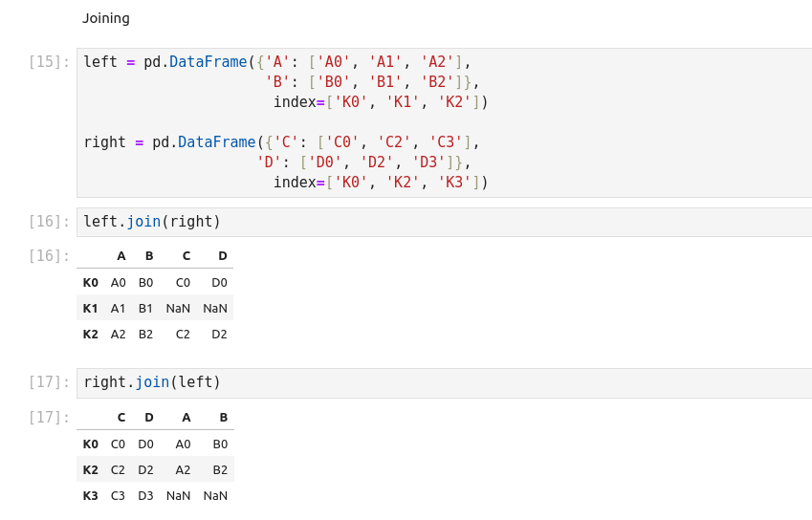Image resolution: width=812 pixels, height=520 pixels.
Task: Select cell B2 in the first output table
Action: (x=145, y=334)
